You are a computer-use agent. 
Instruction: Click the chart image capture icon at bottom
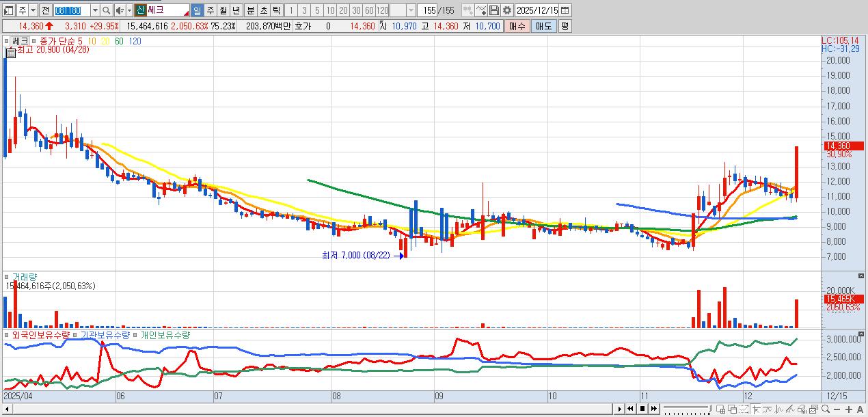coord(813,409)
